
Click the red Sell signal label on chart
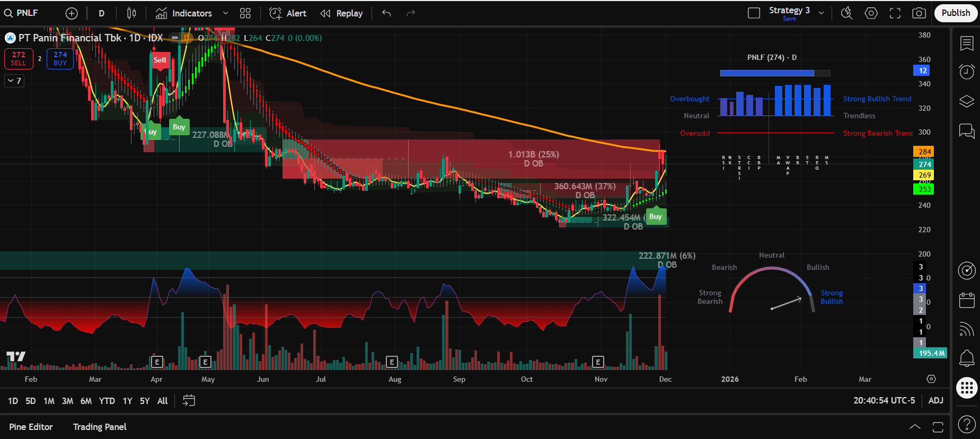click(160, 60)
